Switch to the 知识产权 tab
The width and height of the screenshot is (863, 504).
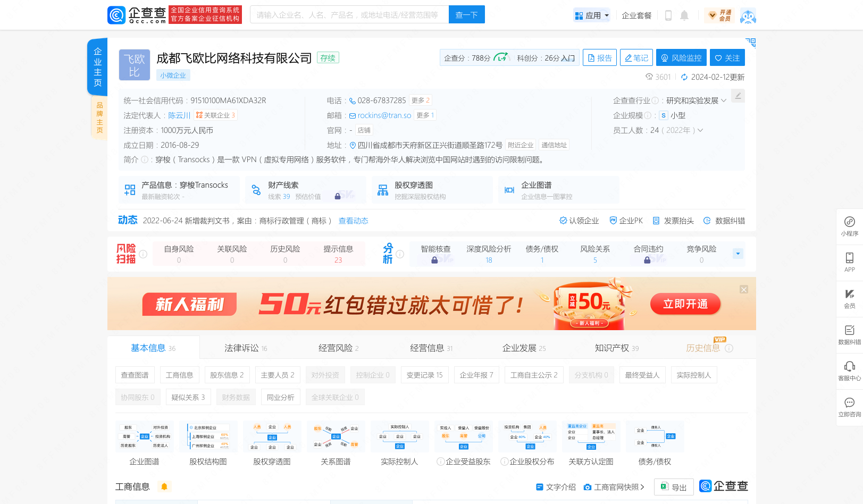click(x=616, y=348)
